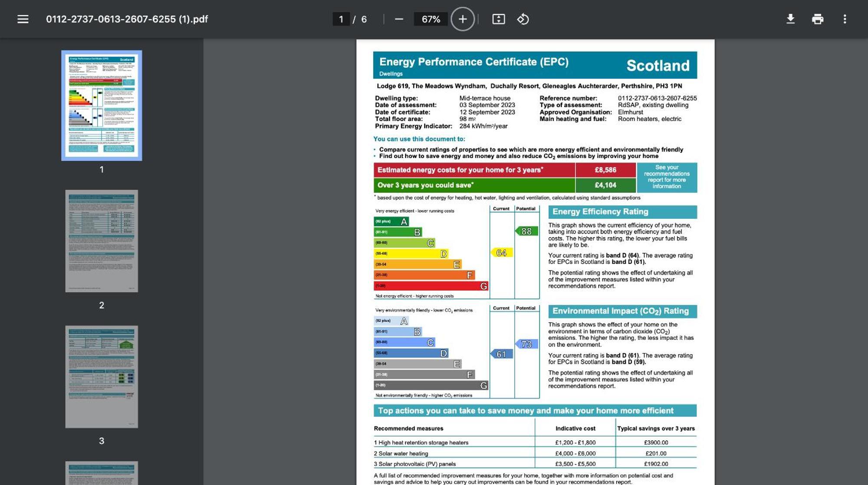This screenshot has height=485, width=868.
Task: Print the PDF document
Action: click(x=817, y=19)
